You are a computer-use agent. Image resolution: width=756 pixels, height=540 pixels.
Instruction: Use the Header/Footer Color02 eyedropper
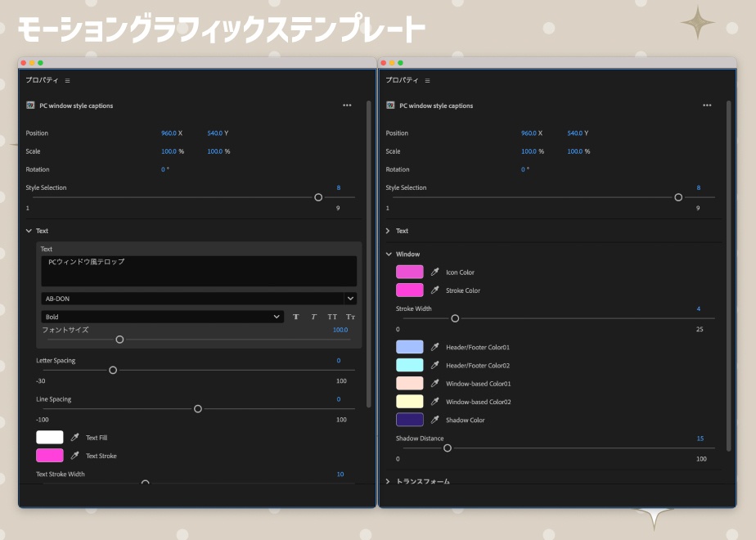point(435,366)
